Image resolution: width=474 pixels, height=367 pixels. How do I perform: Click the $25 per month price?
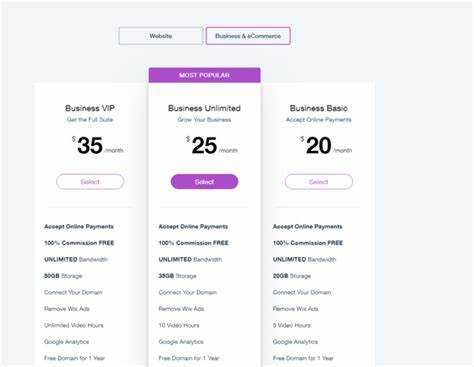point(212,146)
